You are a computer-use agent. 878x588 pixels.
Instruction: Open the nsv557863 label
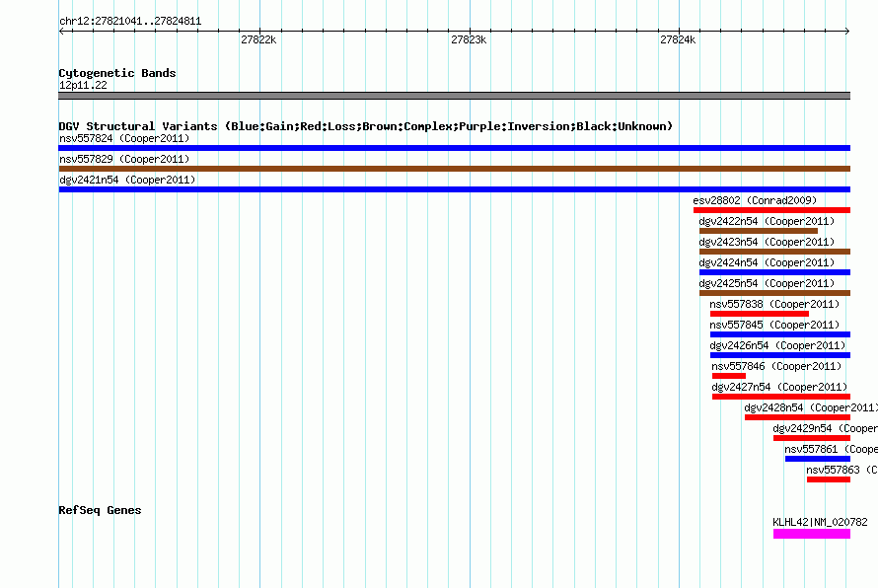842,470
